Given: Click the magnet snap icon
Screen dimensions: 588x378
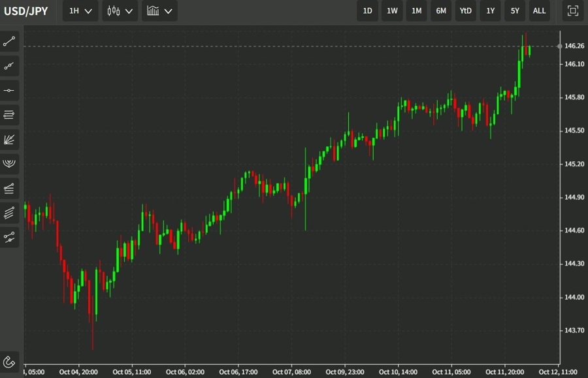Looking at the screenshot, I should point(9,362).
